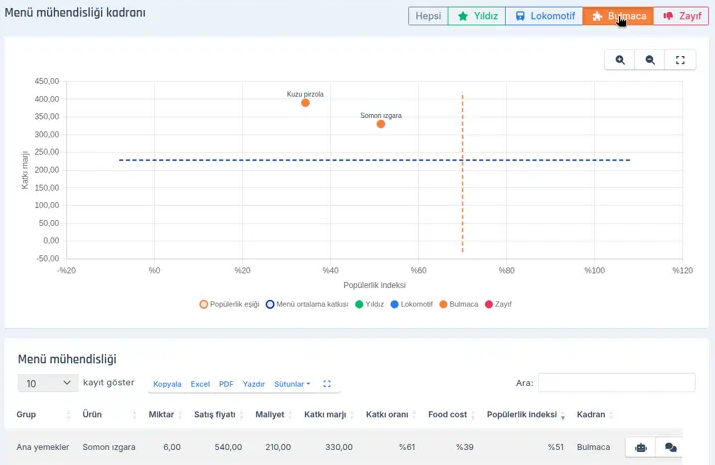Click the 210,00 cost cell
Image resolution: width=715 pixels, height=465 pixels.
[278, 447]
